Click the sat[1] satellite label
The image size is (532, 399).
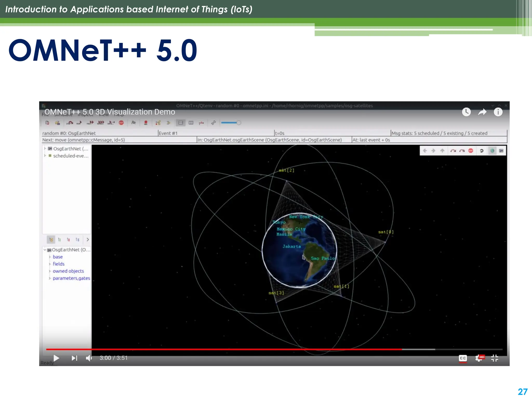[341, 286]
